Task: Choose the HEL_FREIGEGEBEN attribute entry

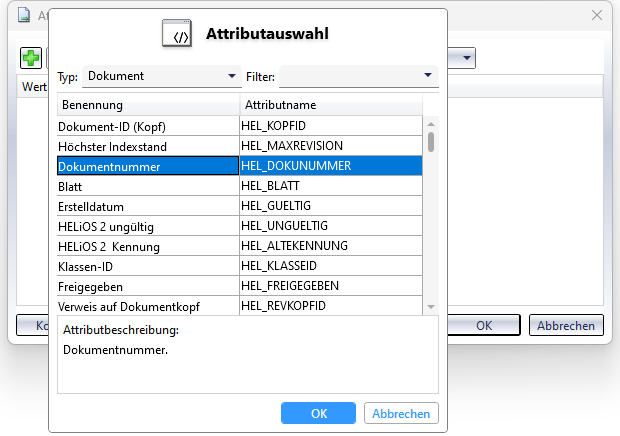Action: tap(330, 285)
